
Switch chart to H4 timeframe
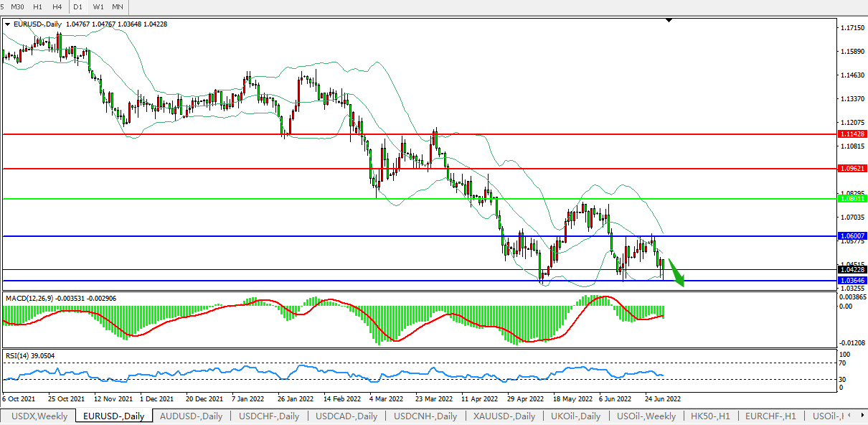click(57, 6)
